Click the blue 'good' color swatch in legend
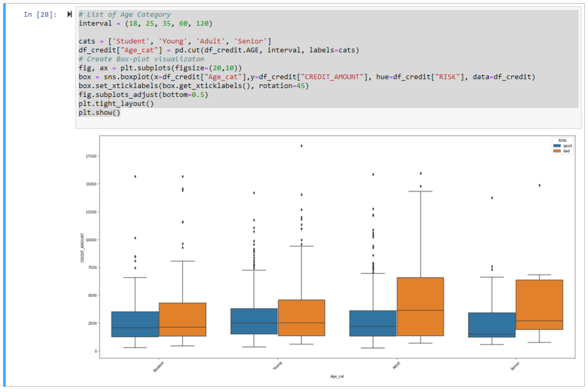 (557, 145)
